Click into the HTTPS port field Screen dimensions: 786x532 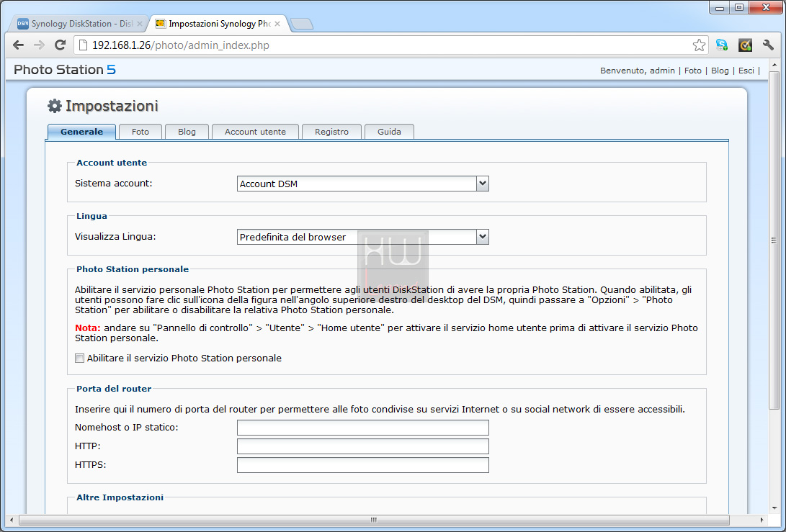click(363, 465)
